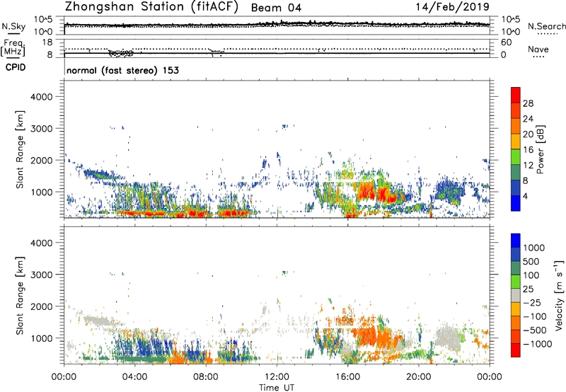Click the 'normal (fast stereo) 153' text
The image size is (566, 392).
click(x=122, y=70)
